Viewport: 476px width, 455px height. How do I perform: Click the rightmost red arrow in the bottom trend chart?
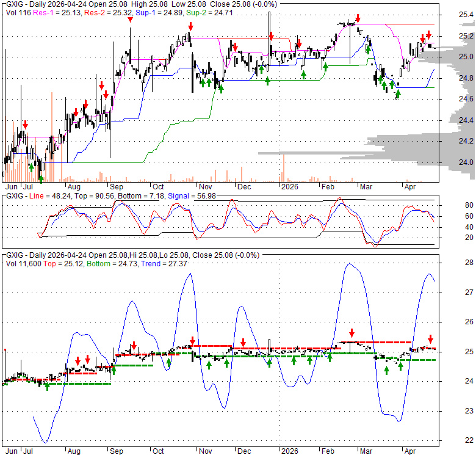(x=430, y=339)
